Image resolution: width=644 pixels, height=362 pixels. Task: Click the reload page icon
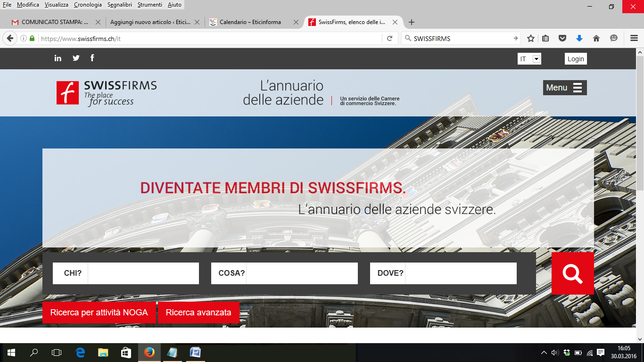point(389,39)
